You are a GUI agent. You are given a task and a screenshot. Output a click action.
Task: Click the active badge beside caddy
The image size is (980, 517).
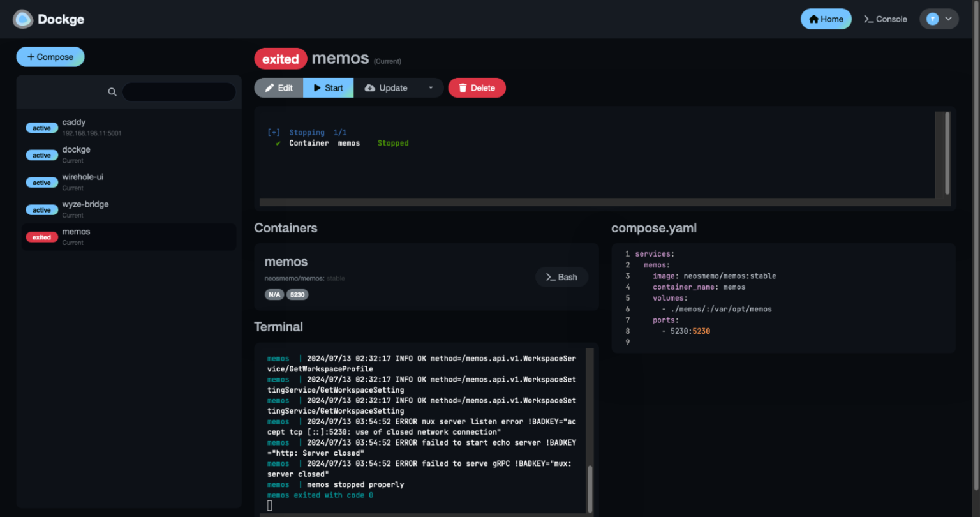click(41, 128)
